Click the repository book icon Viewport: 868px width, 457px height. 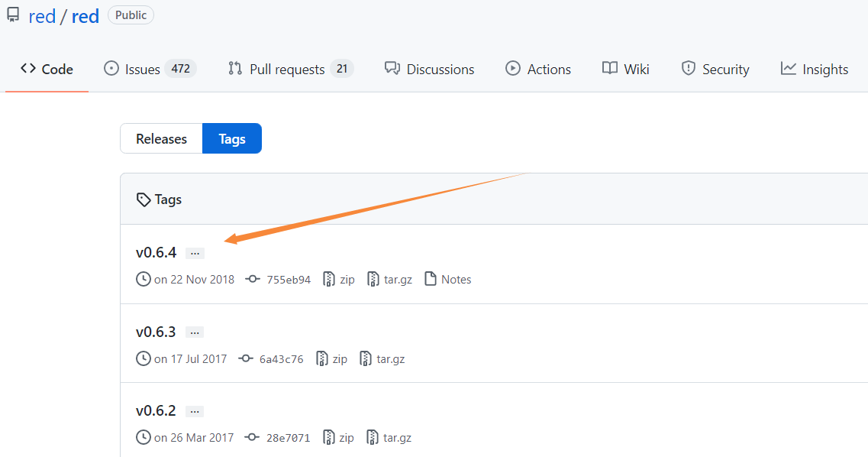(x=13, y=15)
